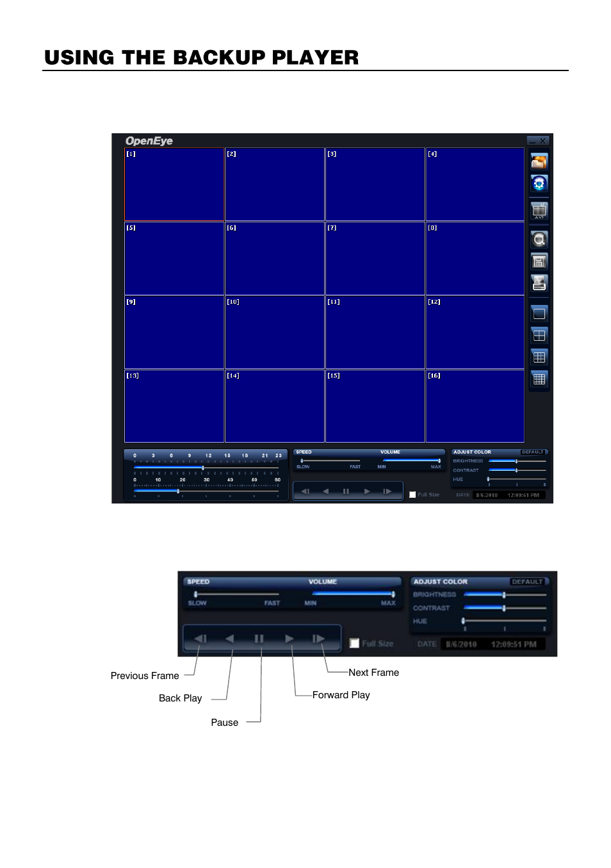Viewport: 611px width, 868px height.
Task: Click the magnifier search icon
Action: click(539, 240)
